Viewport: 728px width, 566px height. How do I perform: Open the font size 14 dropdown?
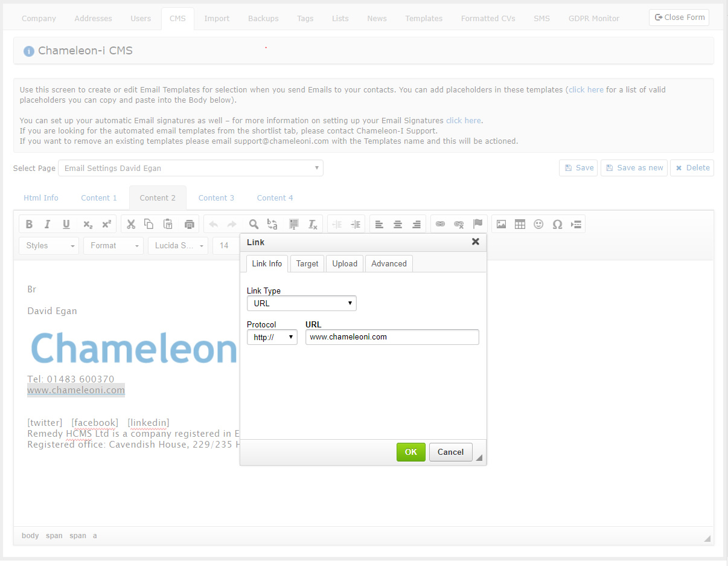226,246
